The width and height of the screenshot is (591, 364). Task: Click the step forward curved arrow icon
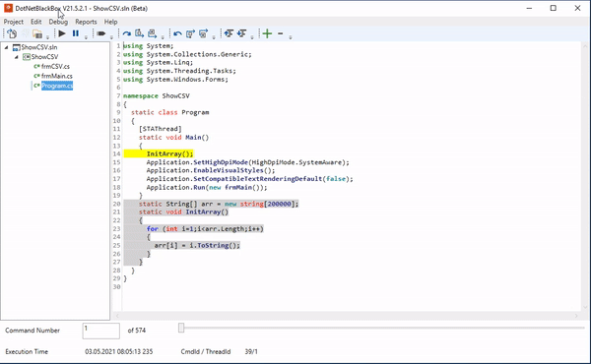pos(127,33)
